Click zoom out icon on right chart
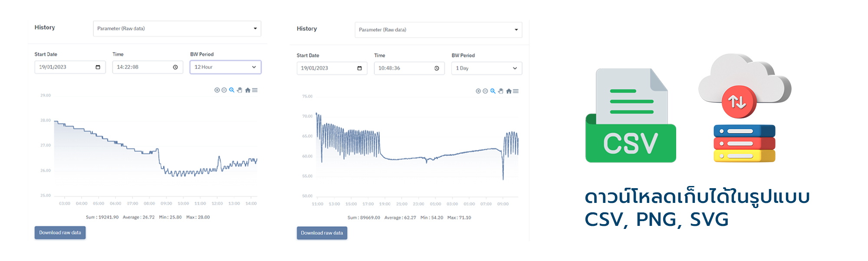868x261 pixels. tap(485, 91)
